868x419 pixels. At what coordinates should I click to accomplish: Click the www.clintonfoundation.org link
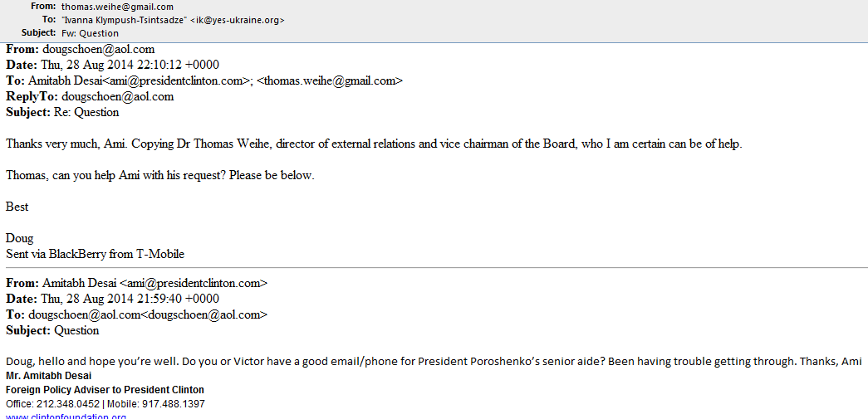(66, 416)
